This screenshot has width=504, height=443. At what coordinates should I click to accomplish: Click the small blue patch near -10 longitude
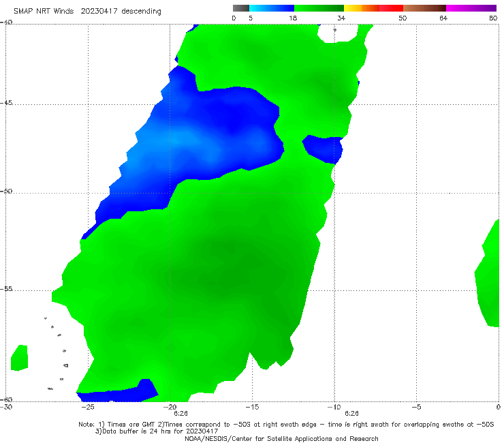pos(323,149)
